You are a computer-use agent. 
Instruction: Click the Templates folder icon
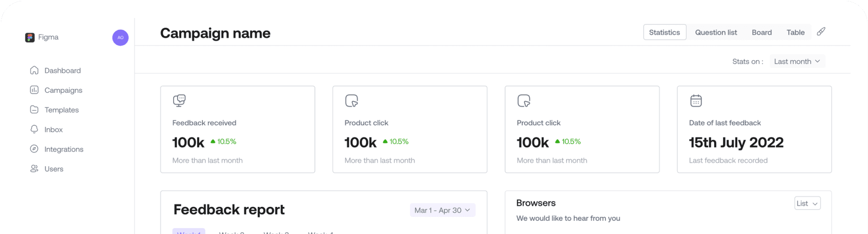click(x=34, y=110)
